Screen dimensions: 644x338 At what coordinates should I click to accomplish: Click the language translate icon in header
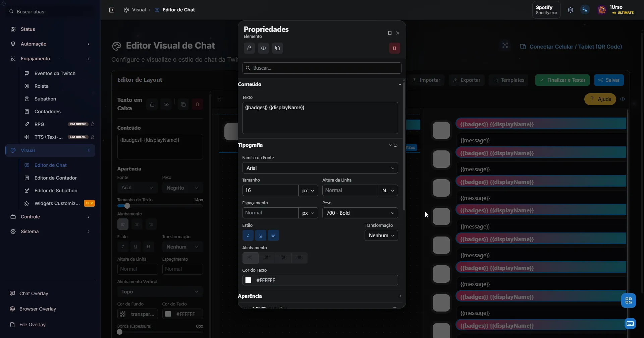coord(585,10)
